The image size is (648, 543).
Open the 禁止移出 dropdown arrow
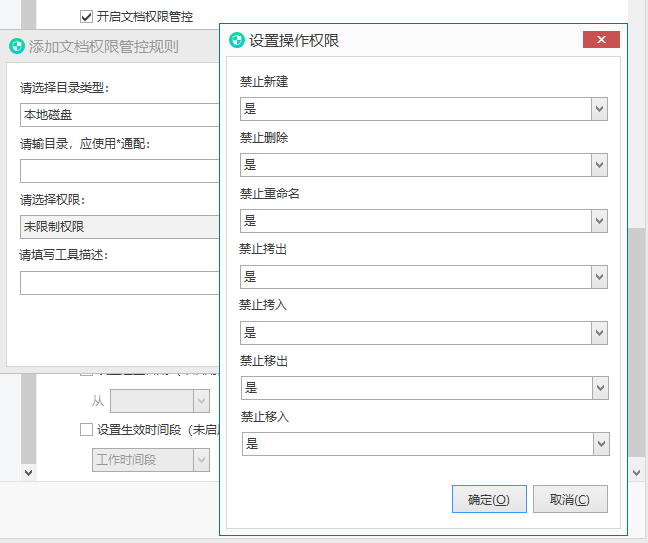coord(600,388)
